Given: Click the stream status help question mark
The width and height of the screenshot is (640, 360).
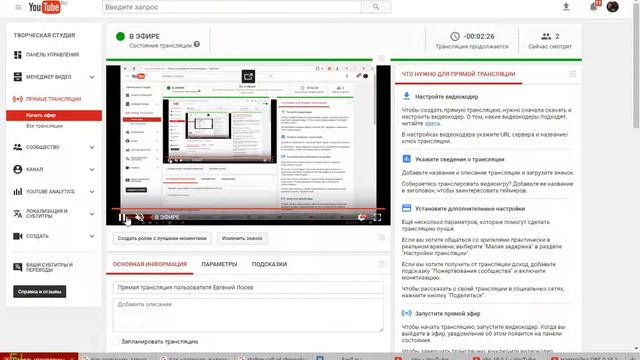Looking at the screenshot, I should click(197, 44).
